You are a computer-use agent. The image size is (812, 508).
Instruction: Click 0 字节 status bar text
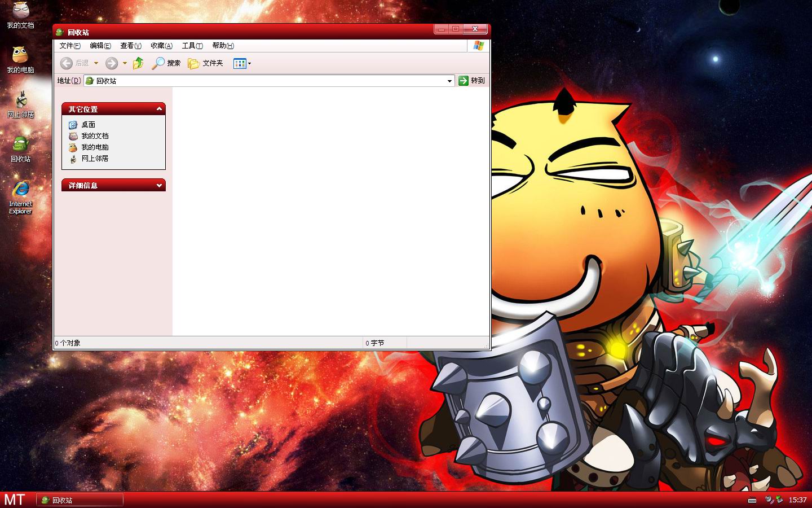(375, 343)
